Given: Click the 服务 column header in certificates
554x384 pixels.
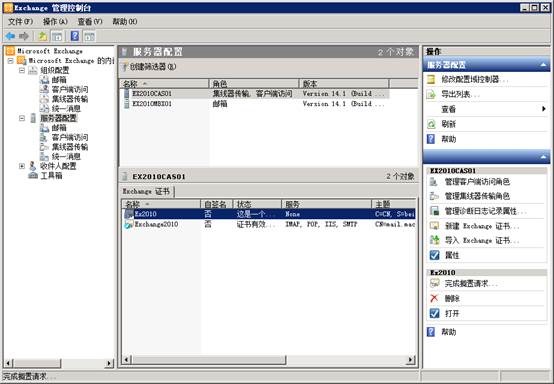Looking at the screenshot, I should point(326,204).
